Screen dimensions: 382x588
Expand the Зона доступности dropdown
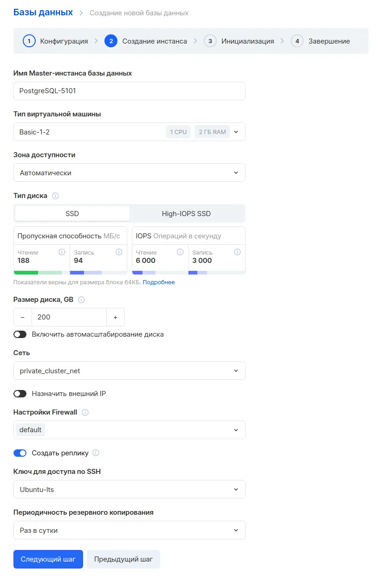(x=129, y=173)
